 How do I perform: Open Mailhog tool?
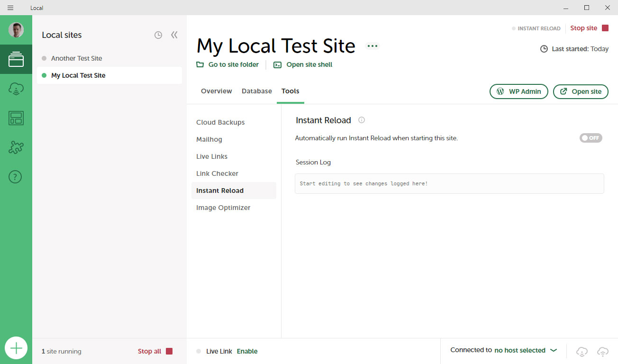tap(209, 139)
